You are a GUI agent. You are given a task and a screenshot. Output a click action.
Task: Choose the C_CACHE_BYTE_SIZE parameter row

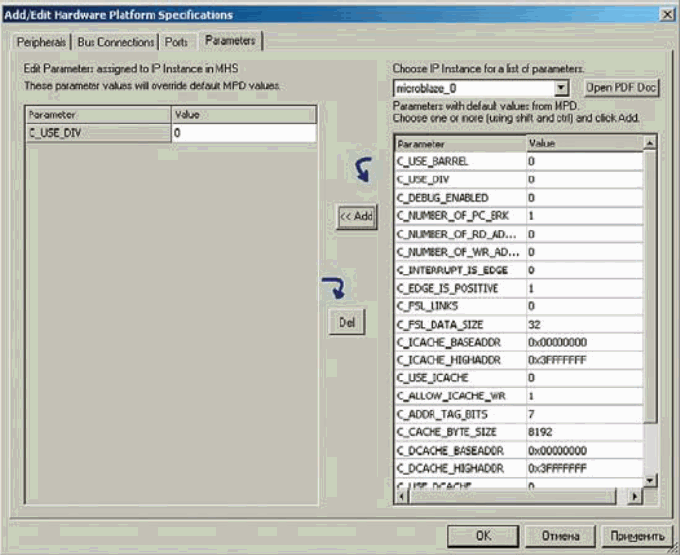460,432
